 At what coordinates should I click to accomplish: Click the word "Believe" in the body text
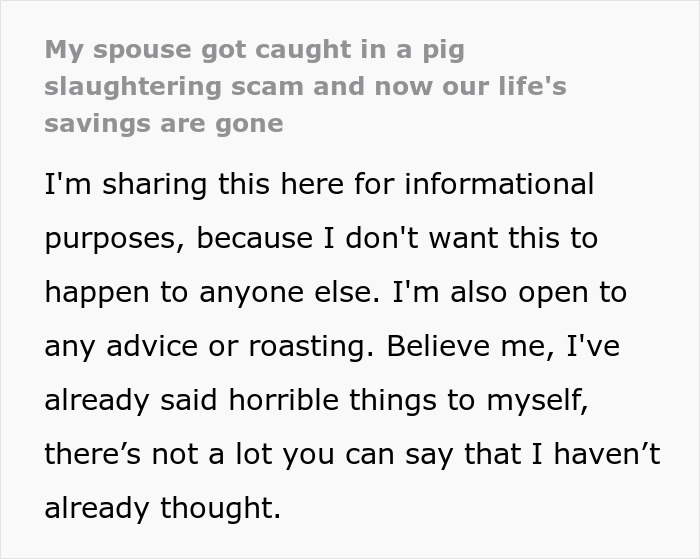436,346
